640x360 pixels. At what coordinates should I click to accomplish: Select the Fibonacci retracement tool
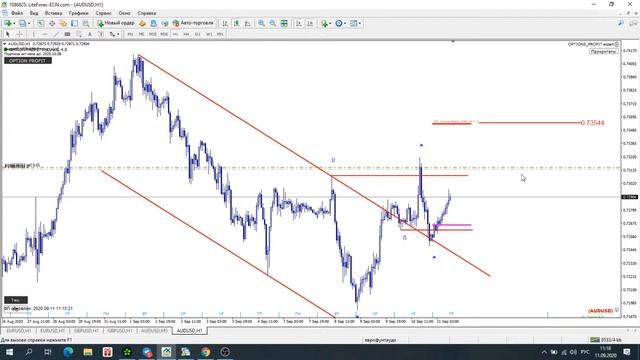coord(78,34)
